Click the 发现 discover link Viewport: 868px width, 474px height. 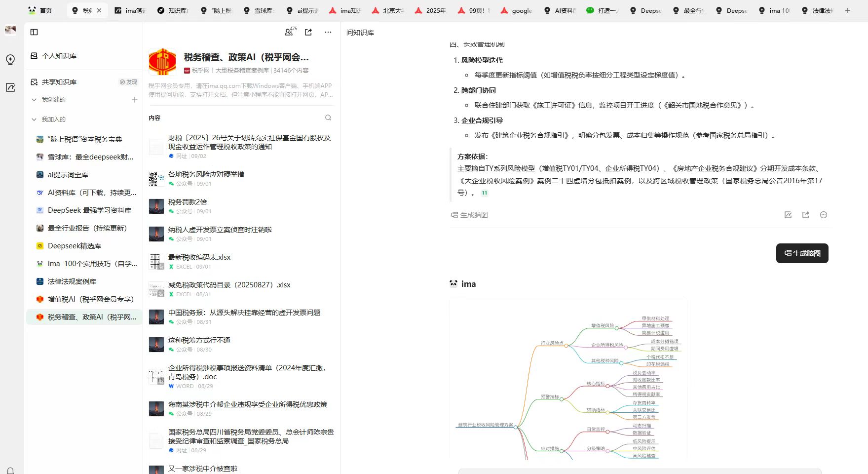click(x=128, y=82)
